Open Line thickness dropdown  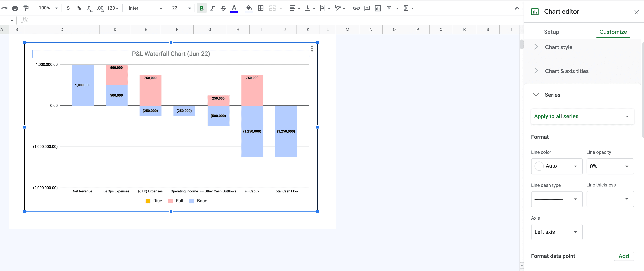pyautogui.click(x=610, y=199)
